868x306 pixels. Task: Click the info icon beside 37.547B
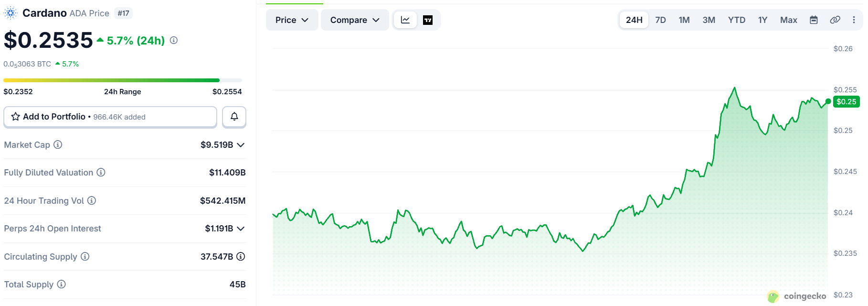click(241, 256)
